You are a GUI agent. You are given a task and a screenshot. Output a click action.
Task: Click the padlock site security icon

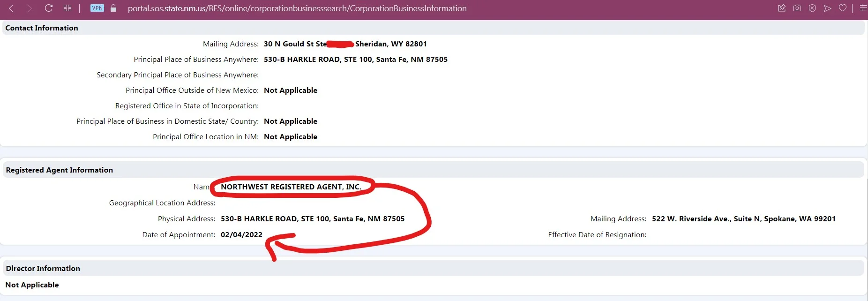coord(113,8)
